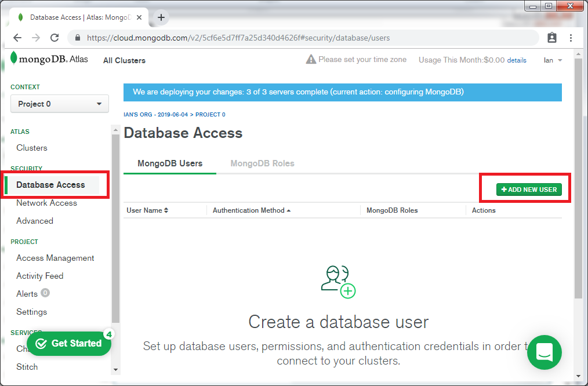Click the main page vertical scrollbar thumb
Screen dimensions: 588x386
point(578,179)
